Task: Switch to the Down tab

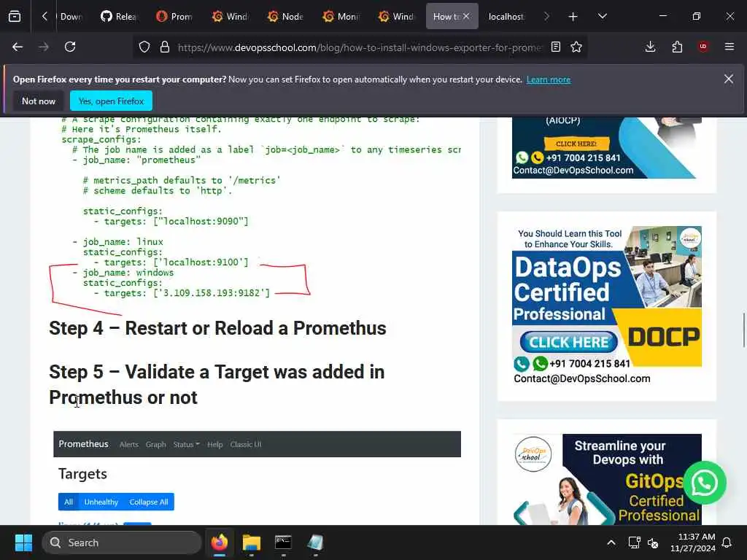Action: (71, 17)
